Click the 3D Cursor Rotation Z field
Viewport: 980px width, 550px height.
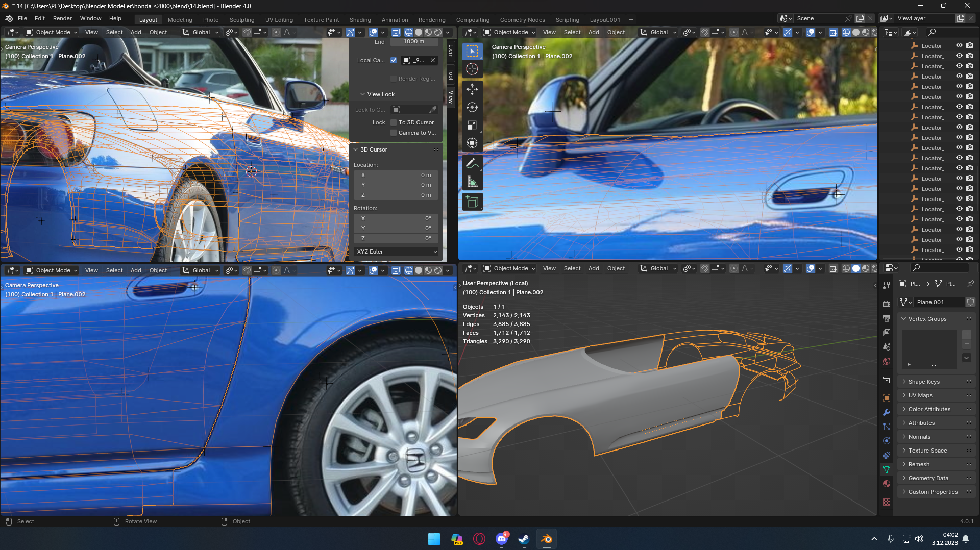click(x=396, y=238)
